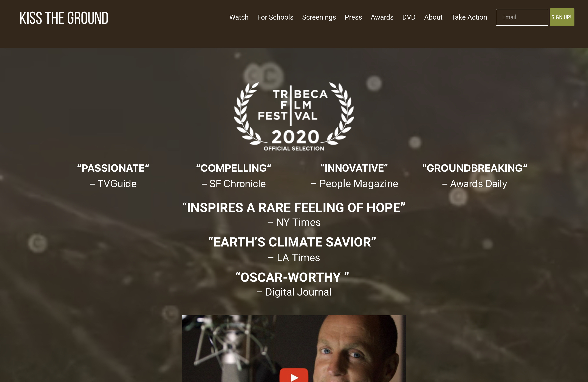Click the "INNOVATIVE" People Magazine quote

point(354,176)
